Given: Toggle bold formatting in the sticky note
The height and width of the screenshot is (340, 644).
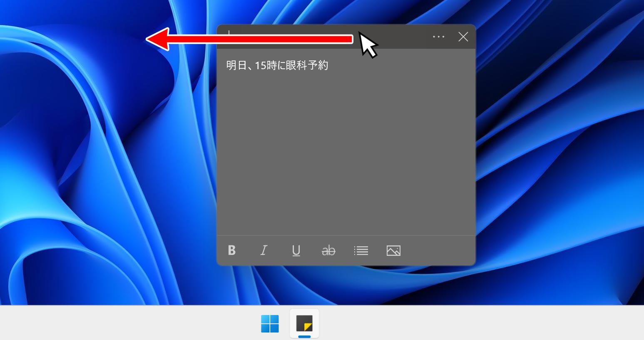Looking at the screenshot, I should click(x=232, y=250).
